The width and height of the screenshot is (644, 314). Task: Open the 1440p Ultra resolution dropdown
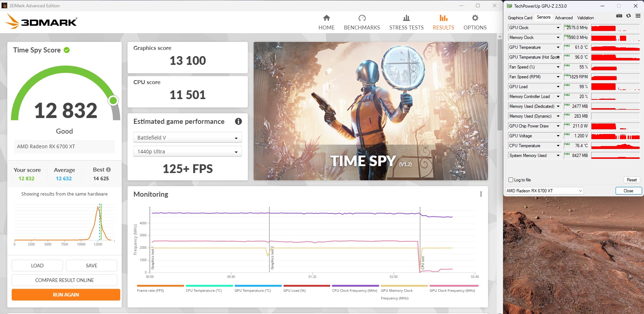[187, 152]
